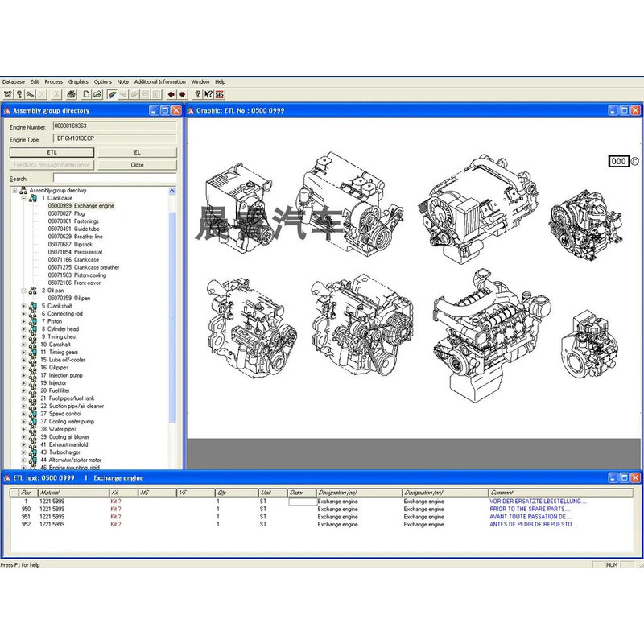Click the Feedback message maintenance button
644x644 pixels.
coord(52,165)
